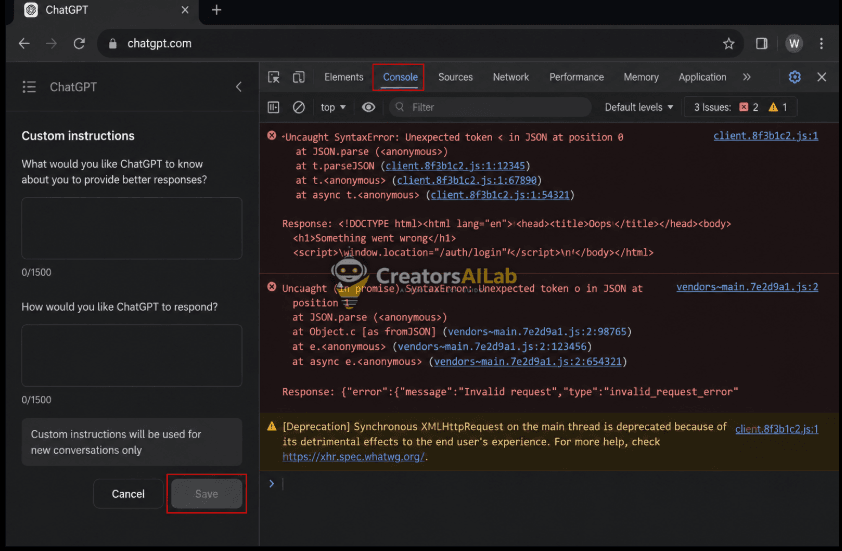Open vendors~main.7e2d9a1.js:2:654321 link
This screenshot has height=551, width=842.
tap(528, 361)
